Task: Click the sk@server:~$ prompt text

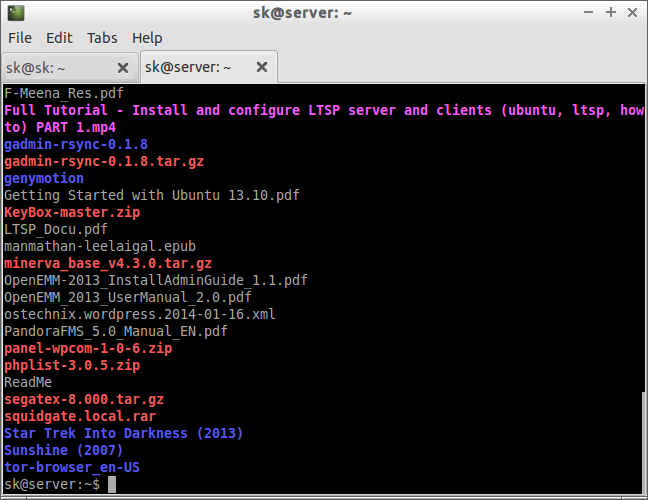Action: pos(52,484)
